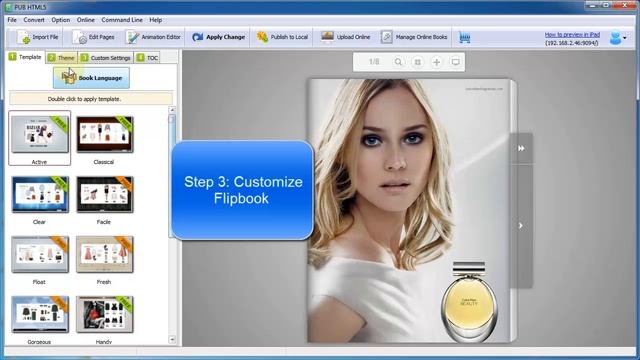Click the thumbnails grid icon in the preview toolbar
Screen dimensions: 640x360
click(x=417, y=62)
